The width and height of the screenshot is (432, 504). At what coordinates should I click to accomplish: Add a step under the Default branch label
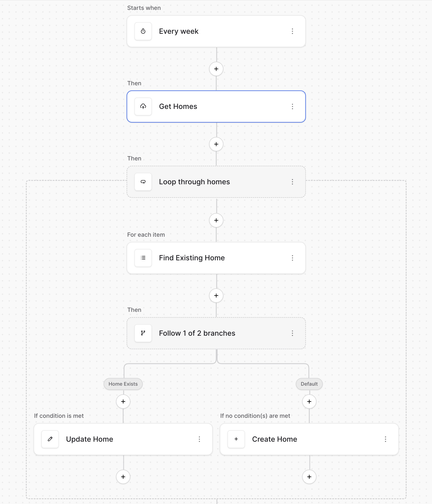309,402
